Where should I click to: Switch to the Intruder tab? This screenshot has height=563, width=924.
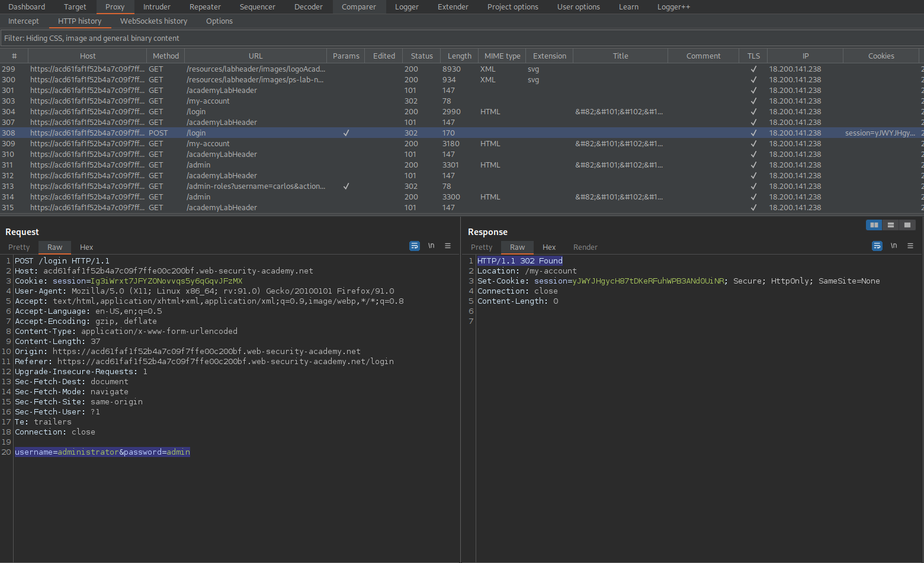tap(157, 7)
